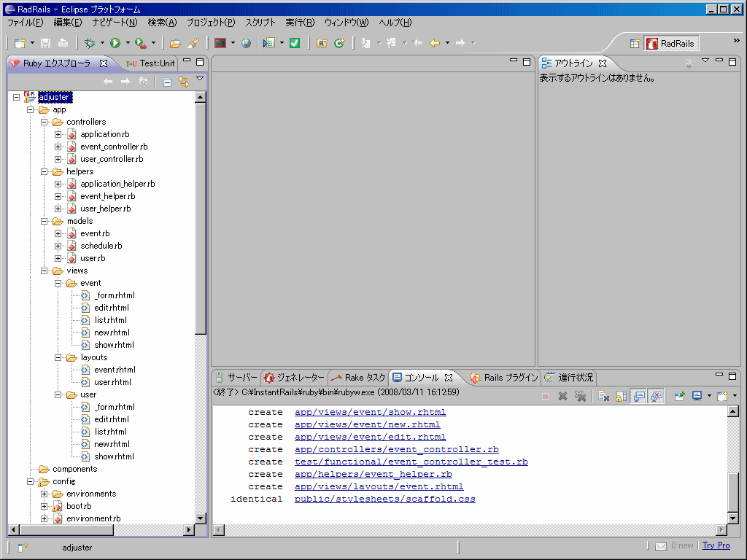Open link app/helpers/event_helper.rb
Viewport: 747px width, 560px height.
point(373,474)
